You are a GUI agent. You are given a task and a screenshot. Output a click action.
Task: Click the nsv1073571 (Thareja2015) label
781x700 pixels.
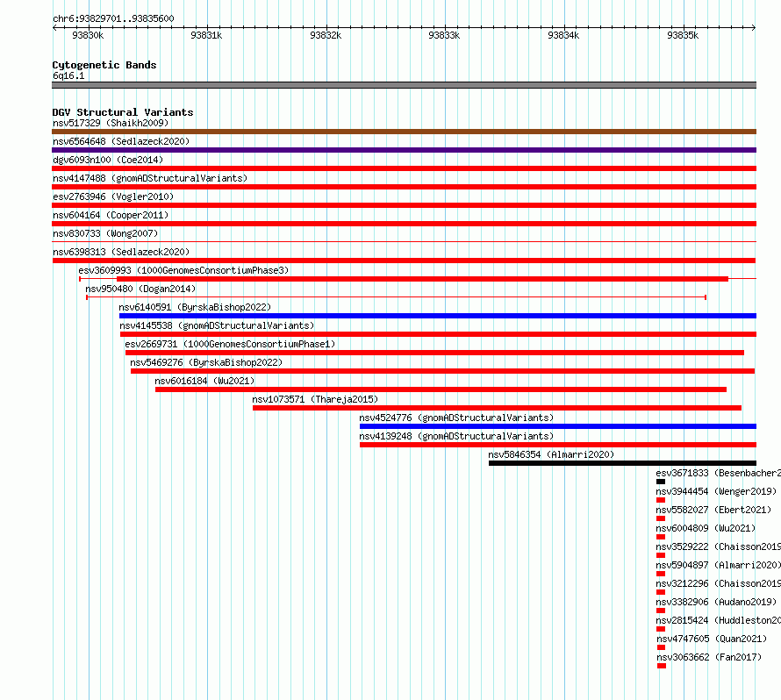click(315, 399)
